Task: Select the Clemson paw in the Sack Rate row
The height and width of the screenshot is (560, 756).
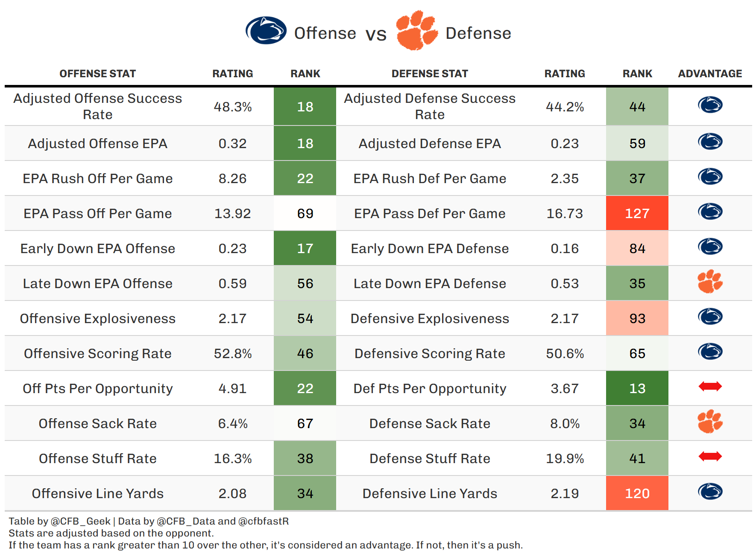Action: (x=710, y=422)
